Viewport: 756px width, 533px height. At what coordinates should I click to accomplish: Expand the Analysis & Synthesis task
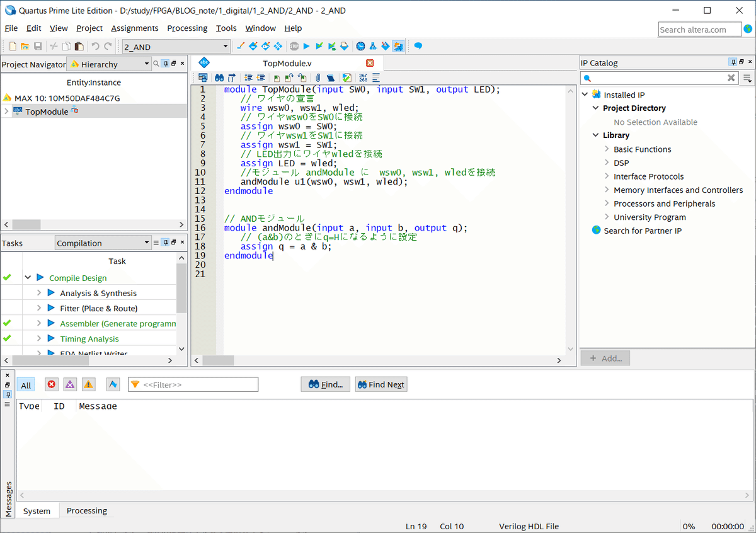coord(38,293)
